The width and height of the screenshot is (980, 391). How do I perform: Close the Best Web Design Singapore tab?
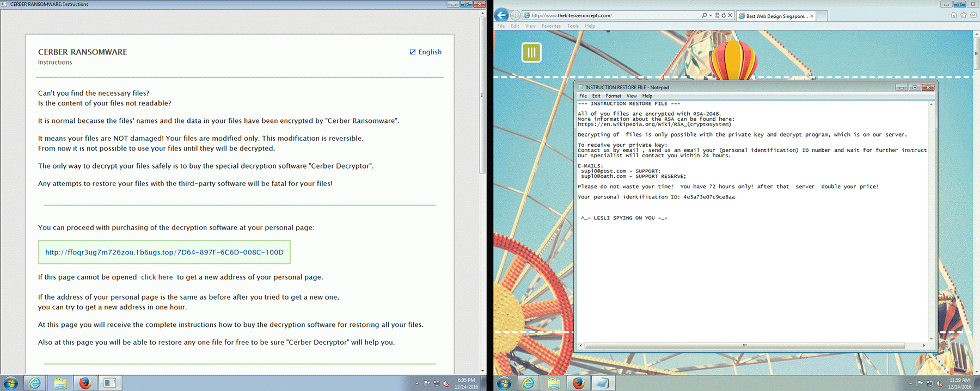tap(812, 16)
